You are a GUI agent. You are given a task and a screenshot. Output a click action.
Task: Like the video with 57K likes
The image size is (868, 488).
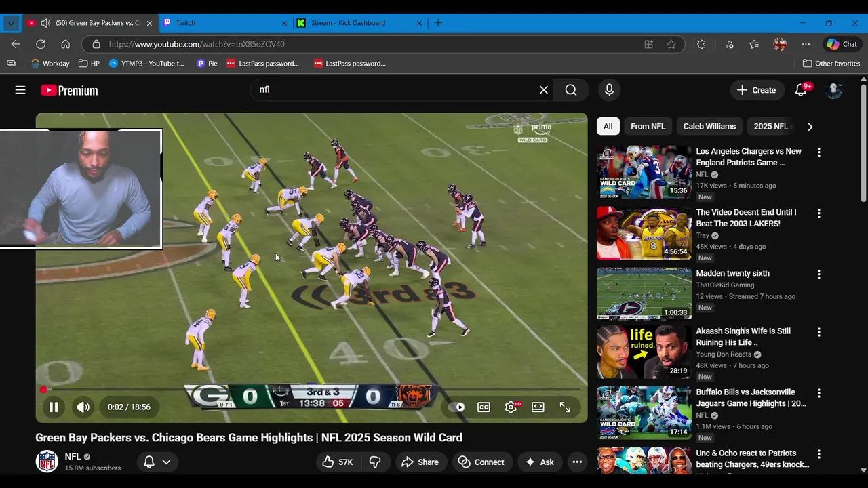[x=337, y=462]
